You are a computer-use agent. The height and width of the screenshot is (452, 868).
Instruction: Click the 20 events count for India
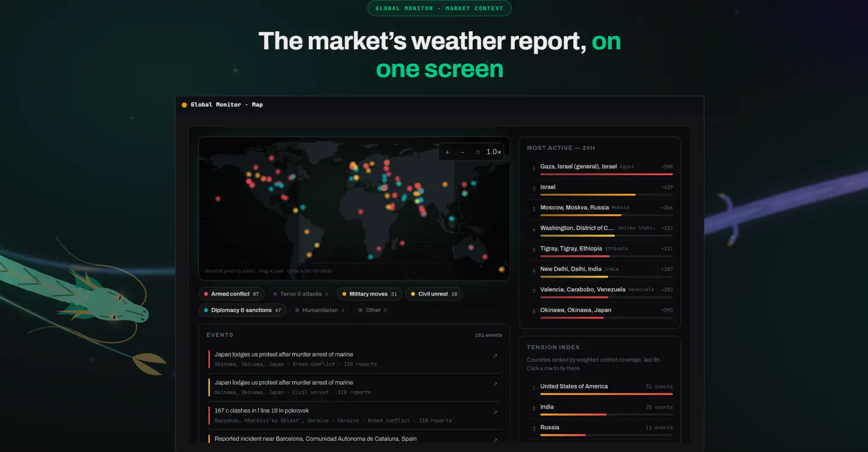[x=659, y=407]
